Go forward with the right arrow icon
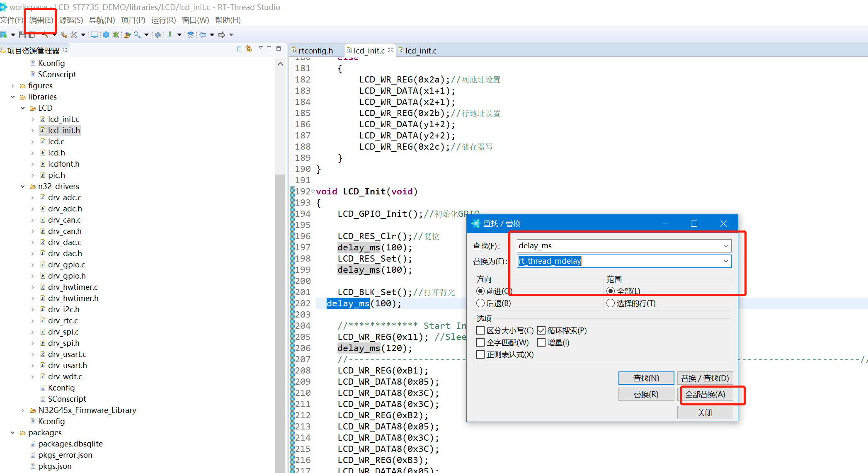Screen dimensions: 868x473 coord(222,35)
